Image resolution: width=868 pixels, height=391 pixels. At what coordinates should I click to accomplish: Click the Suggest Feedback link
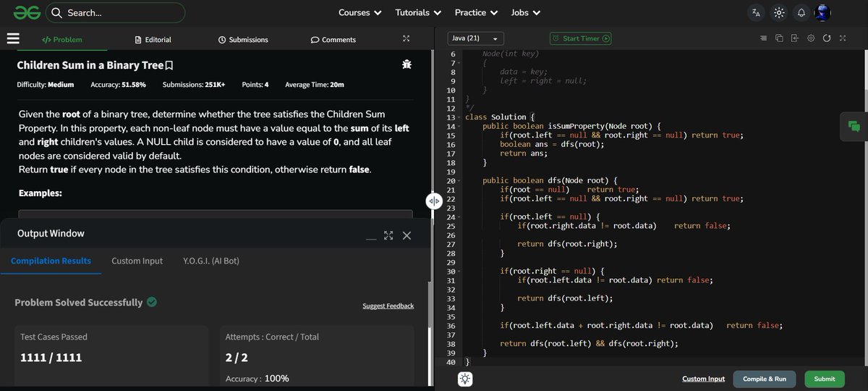[x=388, y=306]
